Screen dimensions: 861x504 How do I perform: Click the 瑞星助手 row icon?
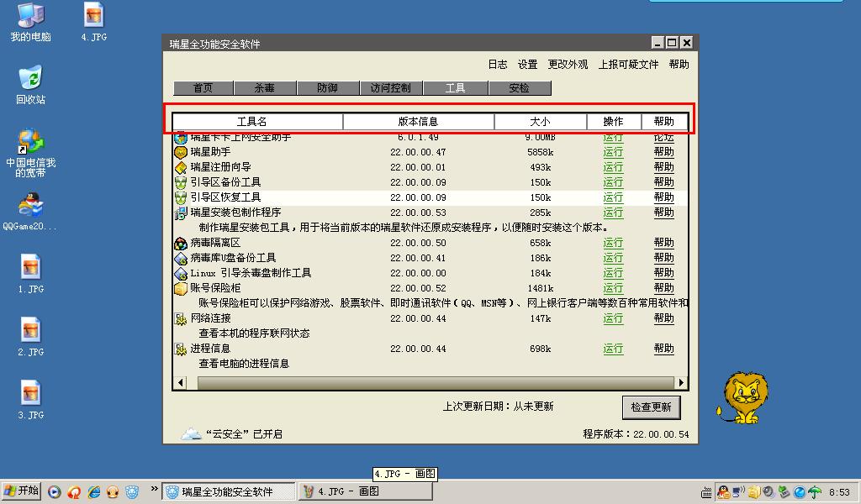point(181,152)
